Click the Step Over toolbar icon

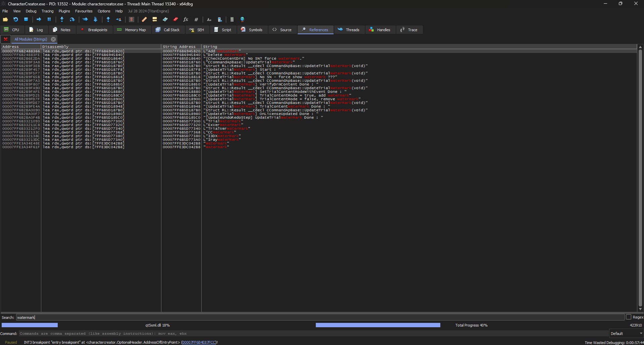click(72, 19)
